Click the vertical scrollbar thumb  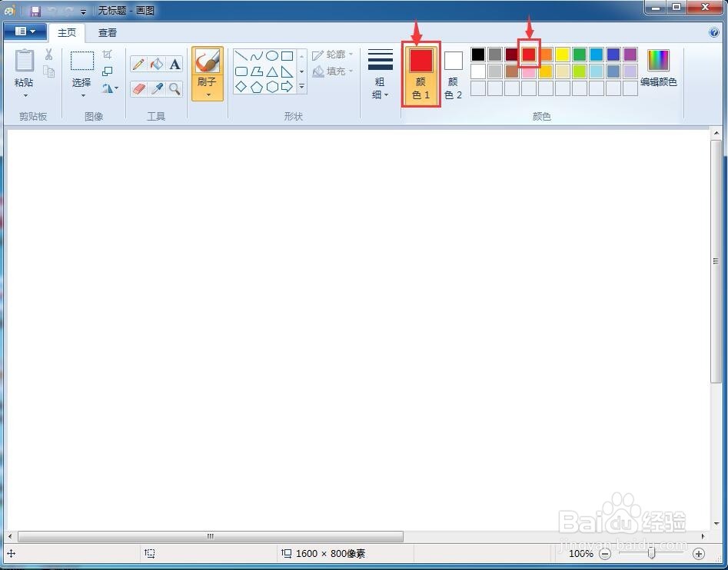coord(716,261)
